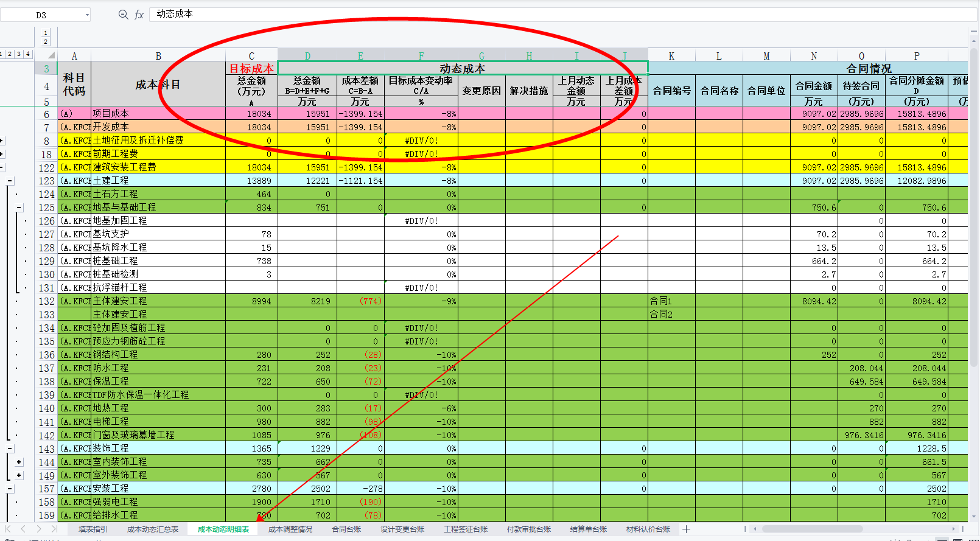Jump to the last sheet tab arrow
The width and height of the screenshot is (980, 541).
(x=54, y=529)
